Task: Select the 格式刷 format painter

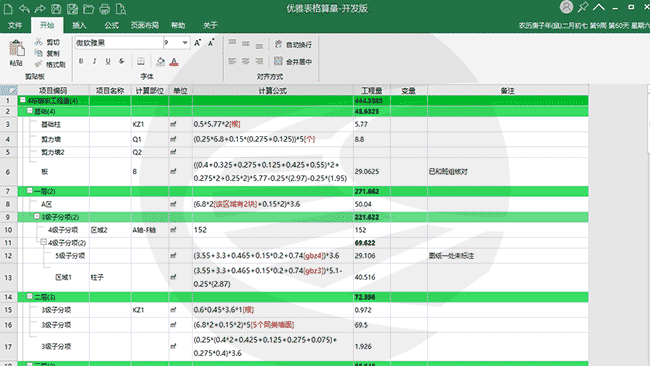Action: pos(50,65)
